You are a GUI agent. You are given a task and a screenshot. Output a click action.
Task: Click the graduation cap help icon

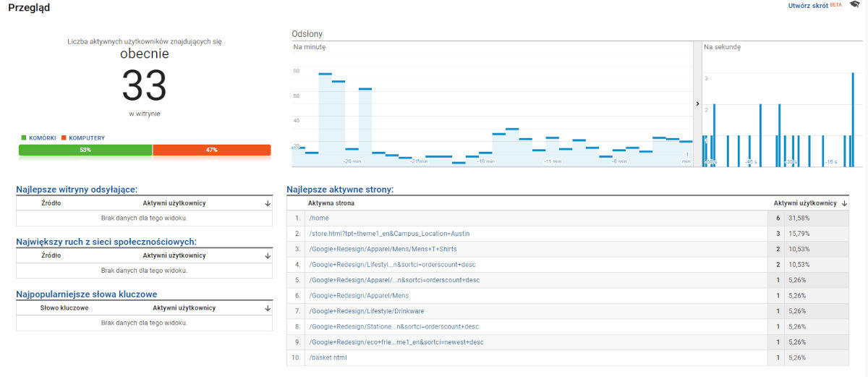(x=854, y=6)
